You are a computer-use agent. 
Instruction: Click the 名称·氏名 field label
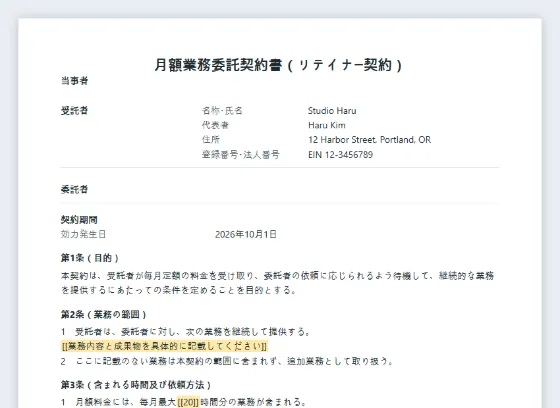click(222, 111)
